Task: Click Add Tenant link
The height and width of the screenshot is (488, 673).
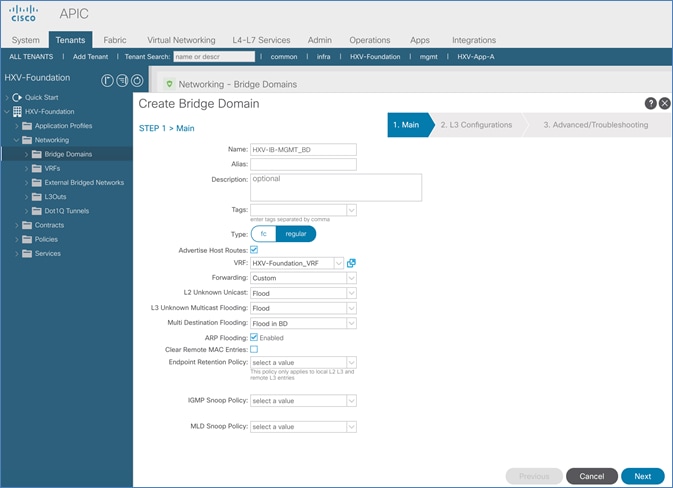Action: (x=91, y=57)
